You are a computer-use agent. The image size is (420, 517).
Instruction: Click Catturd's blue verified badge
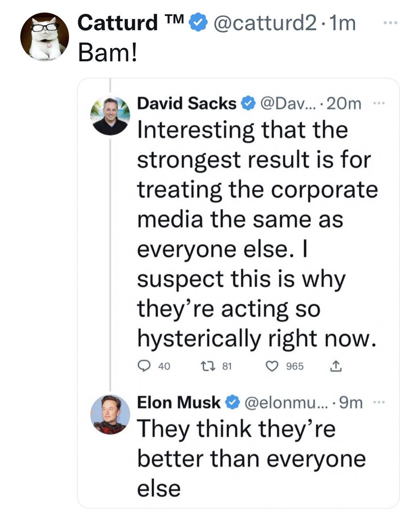(198, 22)
